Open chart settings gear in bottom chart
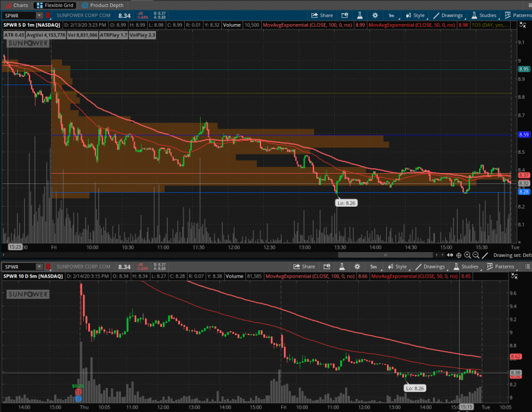The width and height of the screenshot is (532, 412). (357, 266)
